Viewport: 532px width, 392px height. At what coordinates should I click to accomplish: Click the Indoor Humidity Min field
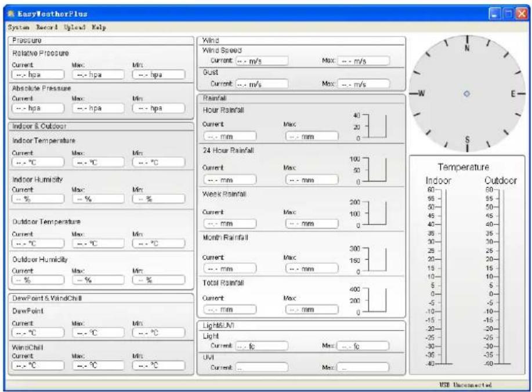click(x=159, y=199)
